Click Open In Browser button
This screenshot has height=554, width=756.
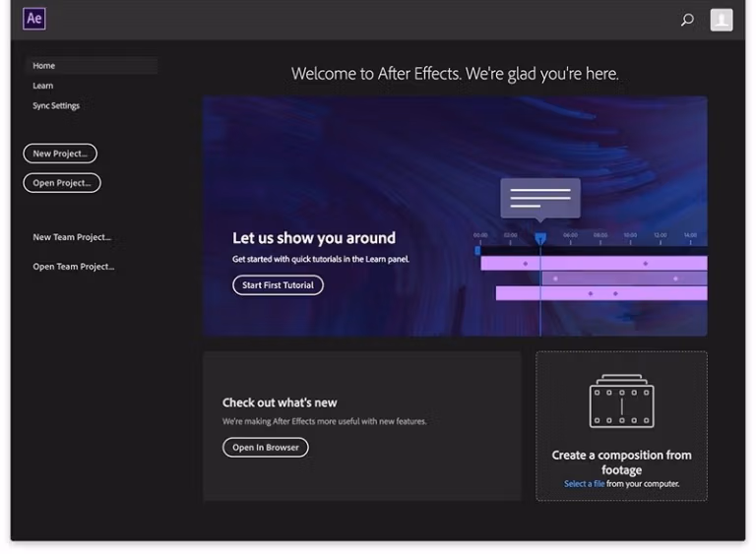pyautogui.click(x=266, y=448)
